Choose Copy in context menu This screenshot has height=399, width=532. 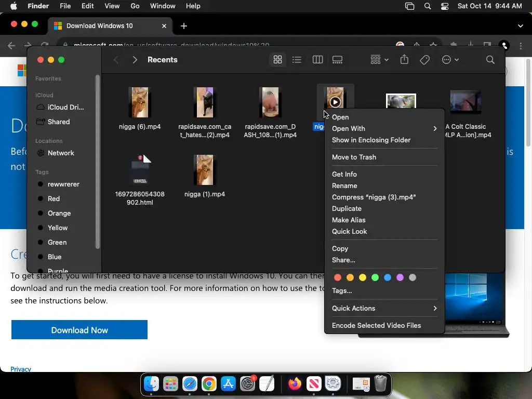384,249
